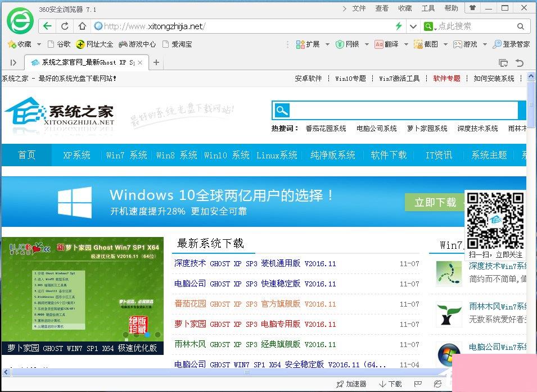Image resolution: width=537 pixels, height=392 pixels.
Task: Expand the 扩展 dropdown arrow
Action: (x=327, y=44)
